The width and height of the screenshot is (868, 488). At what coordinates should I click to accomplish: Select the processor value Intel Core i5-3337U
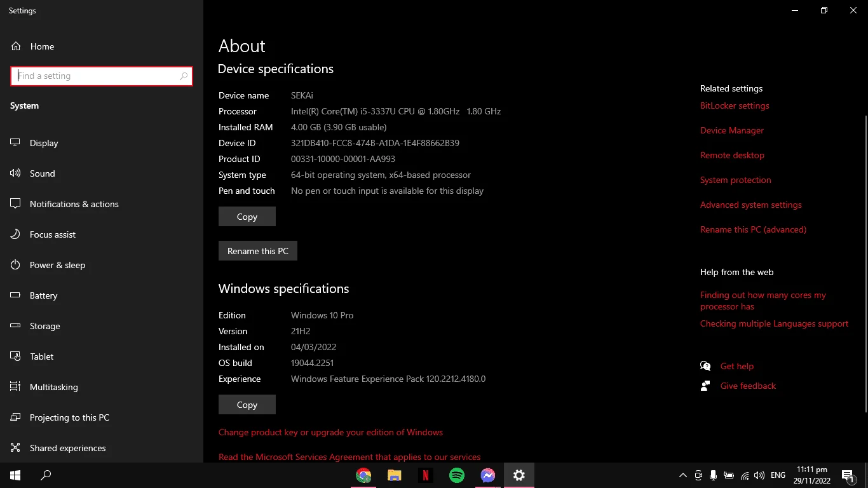coord(396,111)
